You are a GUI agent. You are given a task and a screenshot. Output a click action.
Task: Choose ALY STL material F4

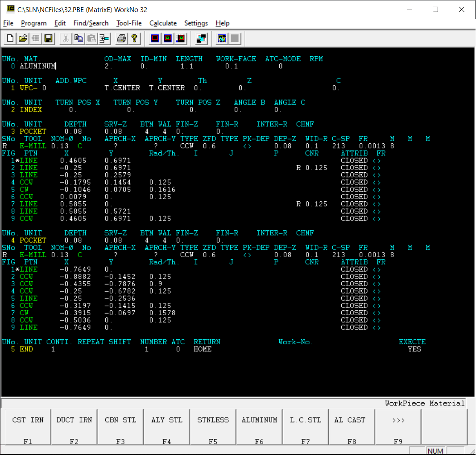[167, 426]
